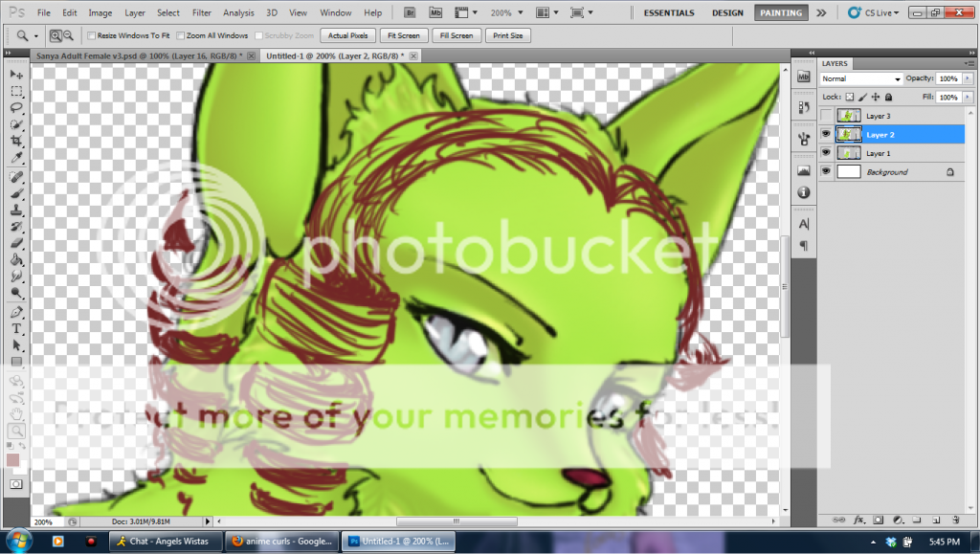Image resolution: width=980 pixels, height=554 pixels.
Task: Expand the Opacity slider arrow
Action: pyautogui.click(x=969, y=78)
